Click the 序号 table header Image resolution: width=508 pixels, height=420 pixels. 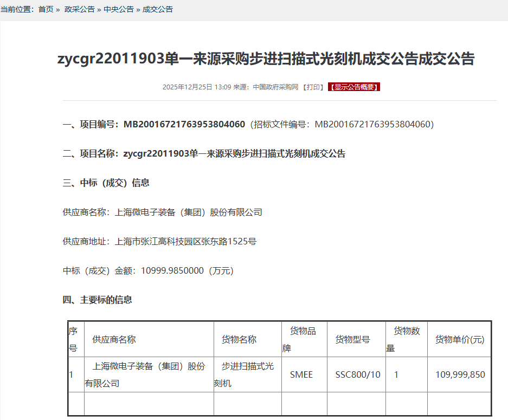[x=73, y=339]
